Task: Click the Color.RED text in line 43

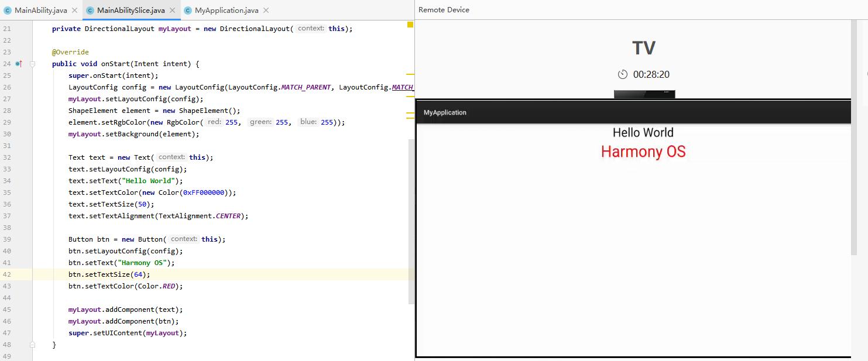Action: (156, 286)
